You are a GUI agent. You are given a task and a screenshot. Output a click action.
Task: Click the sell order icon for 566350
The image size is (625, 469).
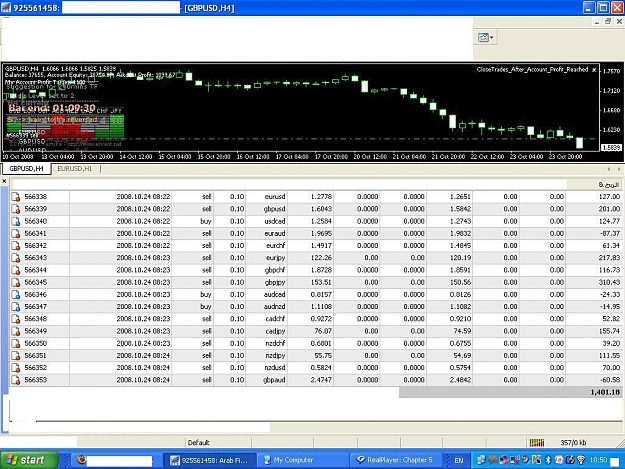click(x=16, y=343)
